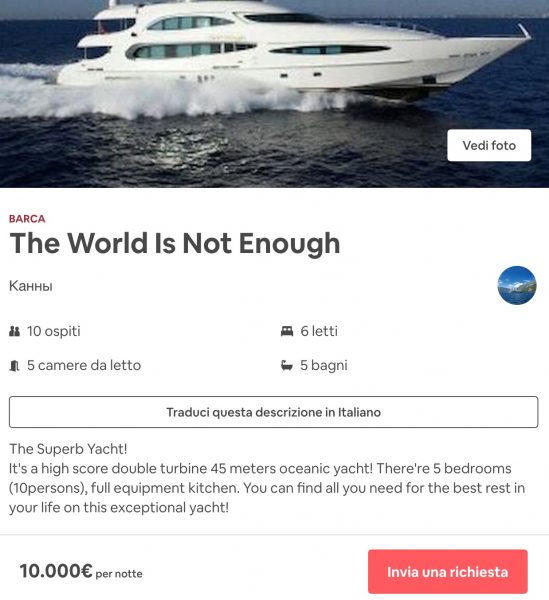This screenshot has width=549, height=600.
Task: Click the per notte label
Action: pos(119,574)
